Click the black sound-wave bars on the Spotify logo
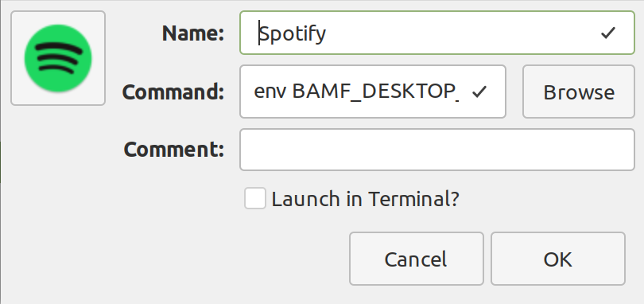Viewport: 644px width, 304px height. point(56,57)
